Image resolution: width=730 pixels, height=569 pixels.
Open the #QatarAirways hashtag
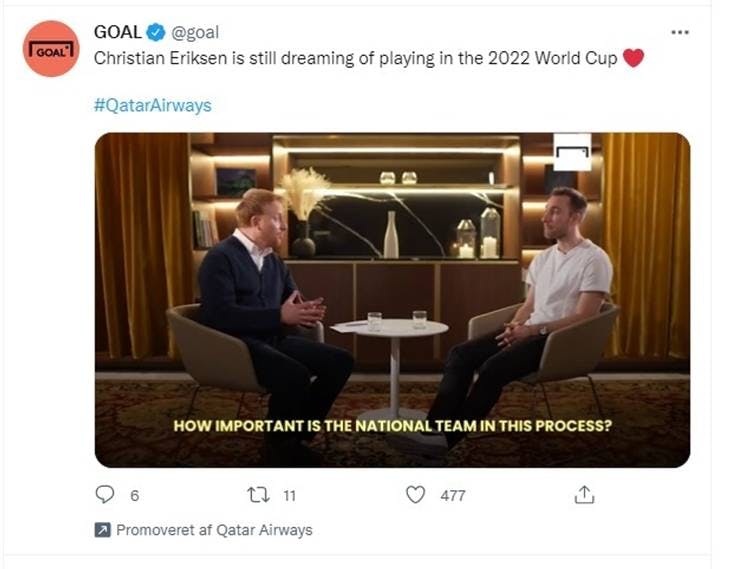point(153,105)
